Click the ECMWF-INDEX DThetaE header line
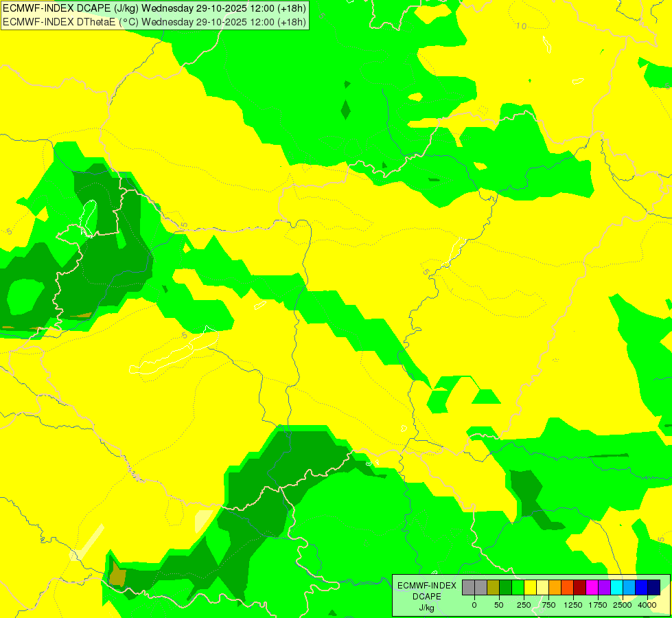The image size is (672, 618). pos(154,22)
